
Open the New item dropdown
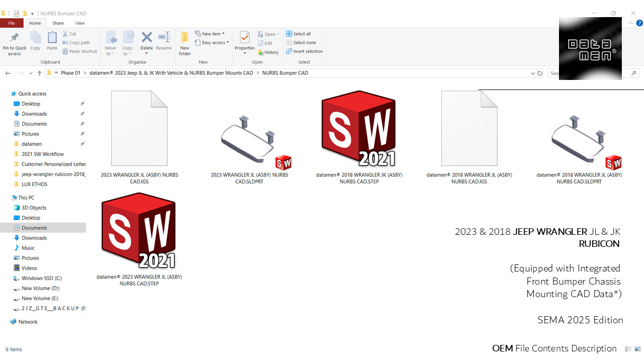pos(210,34)
